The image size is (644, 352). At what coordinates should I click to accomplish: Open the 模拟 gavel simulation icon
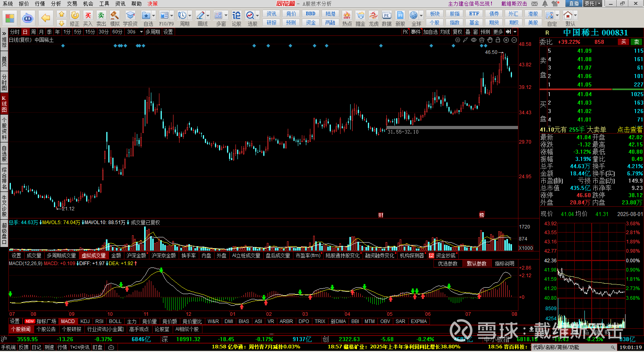pyautogui.click(x=115, y=15)
